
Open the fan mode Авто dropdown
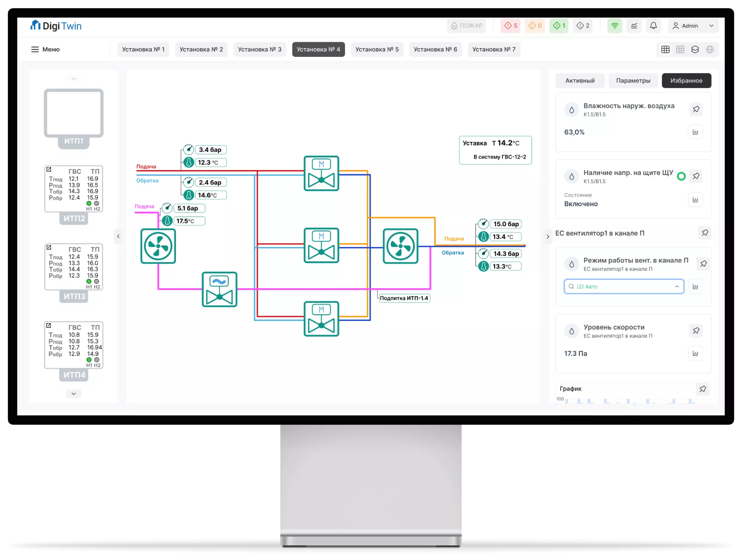624,286
